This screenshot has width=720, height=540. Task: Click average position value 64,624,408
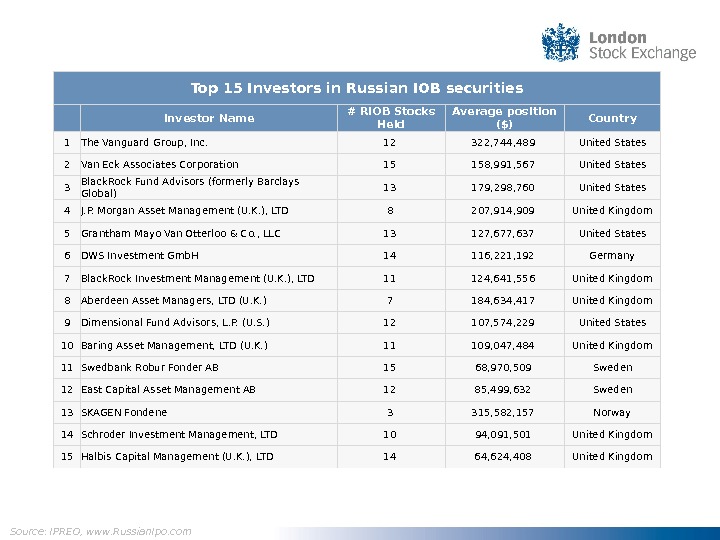pyautogui.click(x=503, y=456)
